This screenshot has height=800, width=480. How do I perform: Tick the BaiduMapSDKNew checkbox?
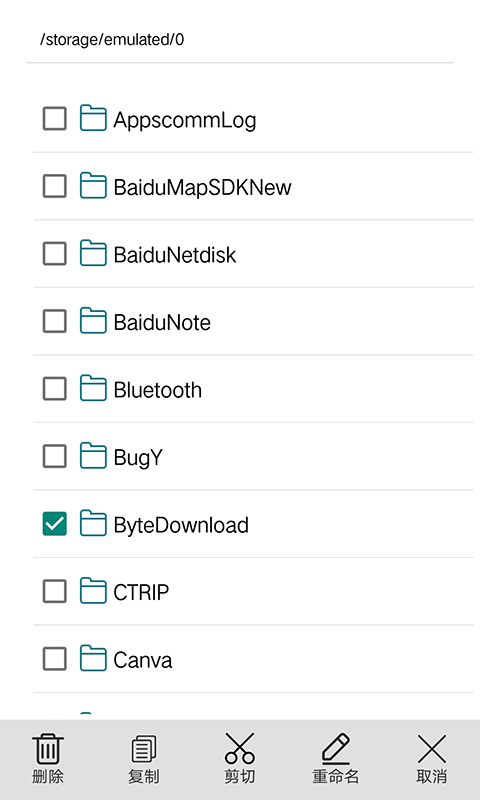tap(55, 186)
